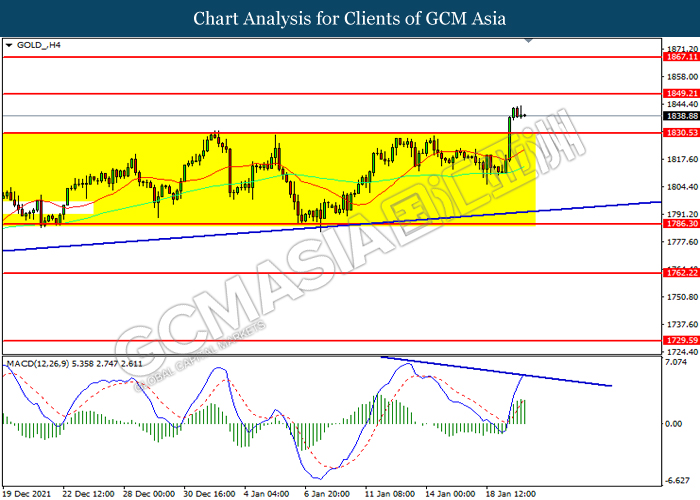This screenshot has width=700, height=500.
Task: Click the 1804.40 price axis value
Action: coord(682,187)
